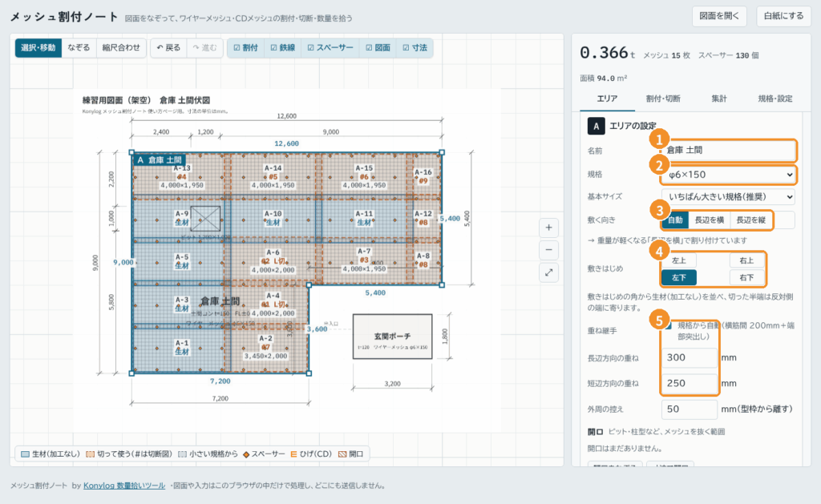Click the 白紙にする button

point(783,16)
